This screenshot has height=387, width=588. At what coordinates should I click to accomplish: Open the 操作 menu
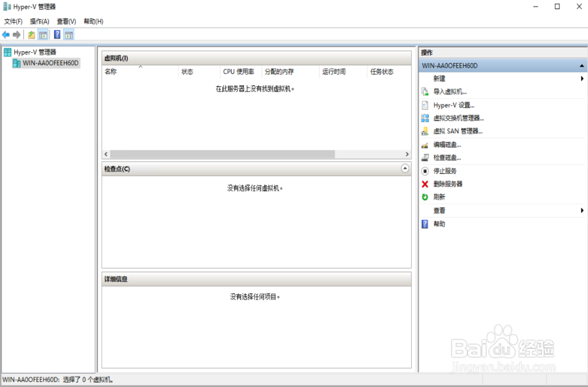point(39,21)
